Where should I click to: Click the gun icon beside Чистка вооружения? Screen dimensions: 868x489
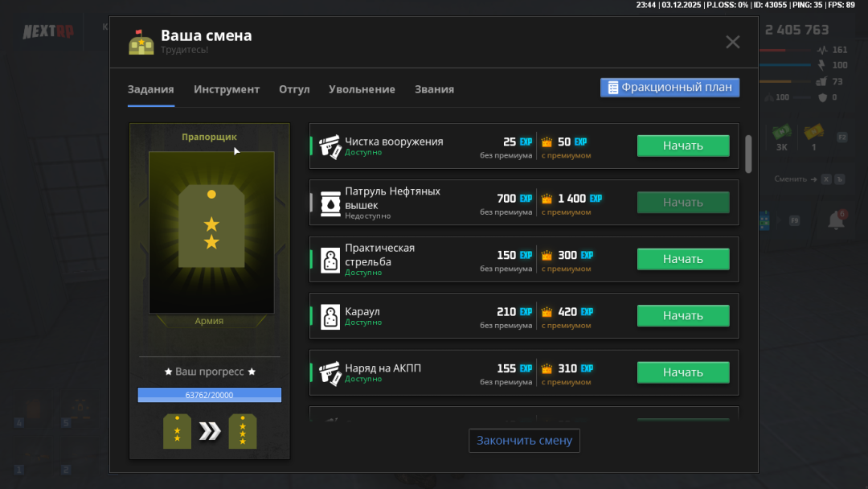coord(330,146)
